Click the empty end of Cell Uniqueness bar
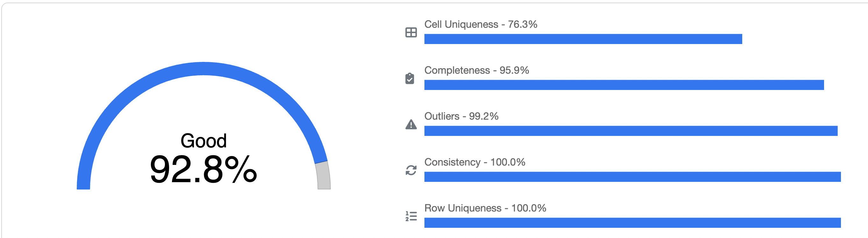Image resolution: width=868 pixels, height=238 pixels. pos(791,39)
